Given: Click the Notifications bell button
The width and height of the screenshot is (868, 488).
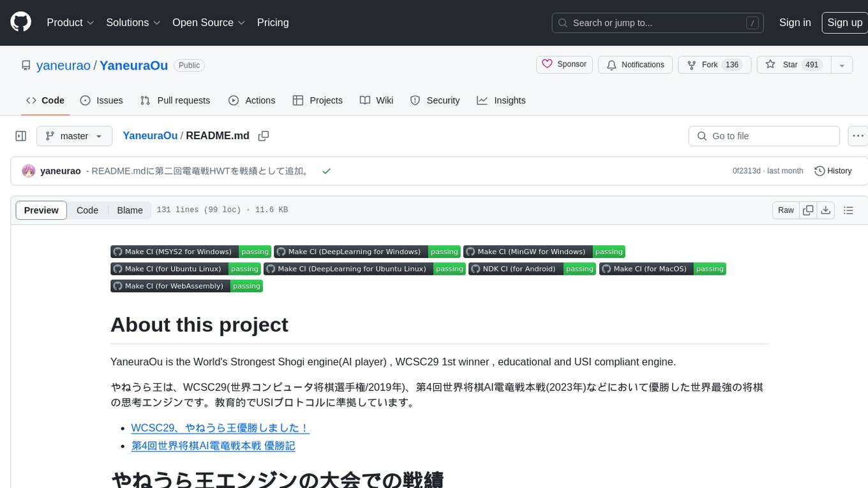Looking at the screenshot, I should 635,65.
